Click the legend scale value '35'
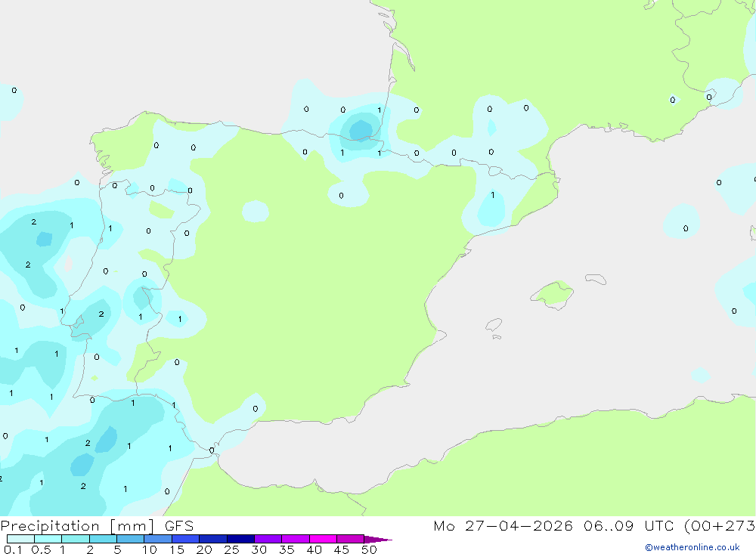The width and height of the screenshot is (756, 554). point(287,549)
